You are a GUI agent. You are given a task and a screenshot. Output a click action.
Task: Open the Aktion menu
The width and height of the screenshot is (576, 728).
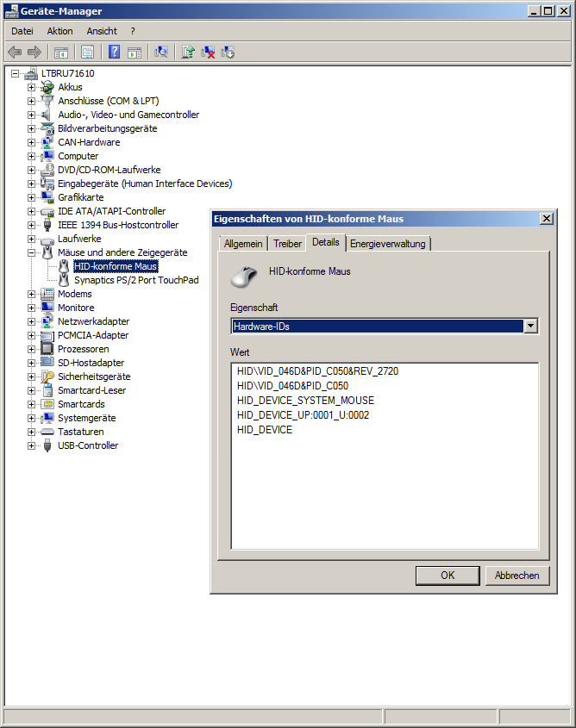[x=59, y=31]
